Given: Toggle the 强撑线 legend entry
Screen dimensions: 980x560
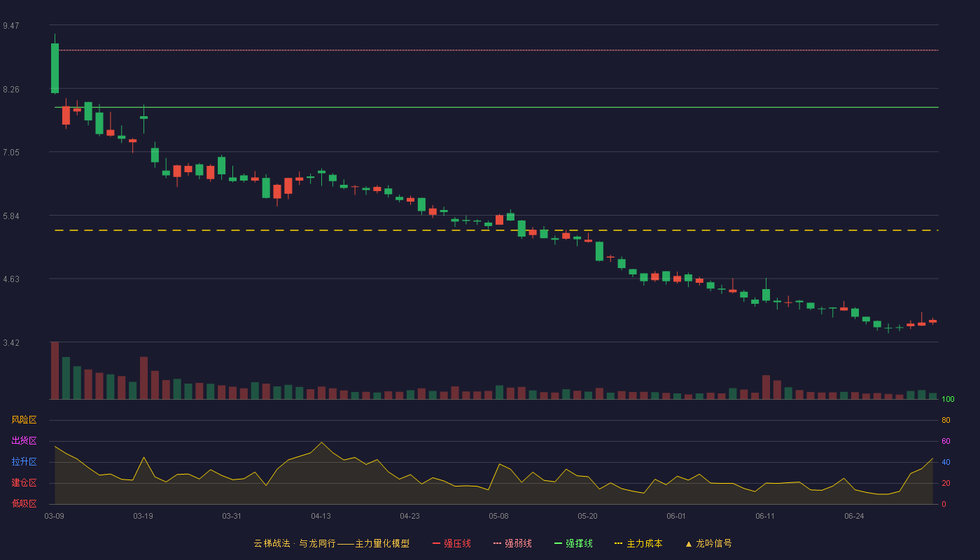Looking at the screenshot, I should tap(573, 543).
